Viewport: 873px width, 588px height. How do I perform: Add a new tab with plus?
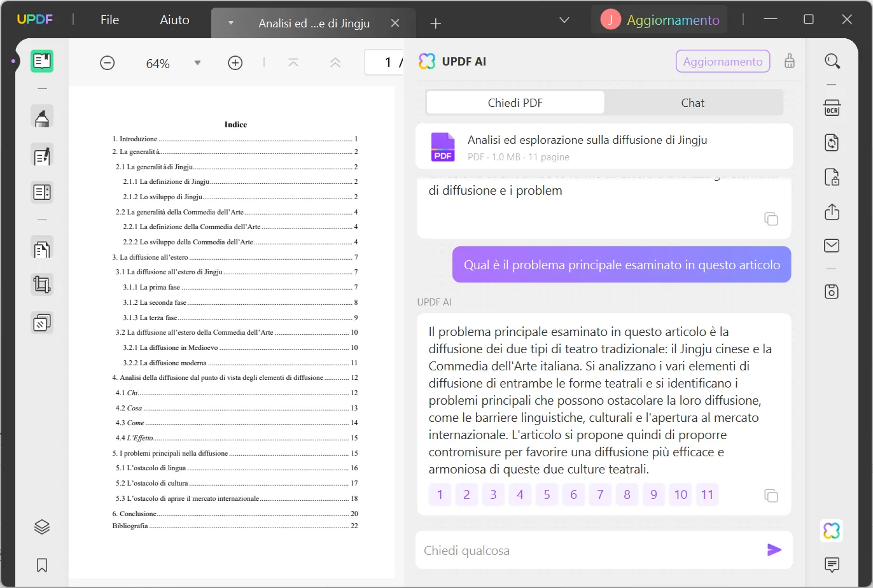coord(436,24)
